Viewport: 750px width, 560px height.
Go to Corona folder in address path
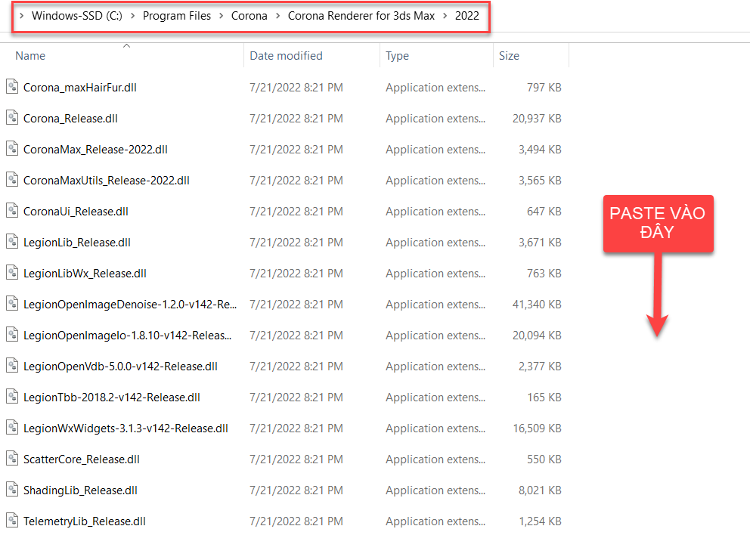[x=249, y=16]
